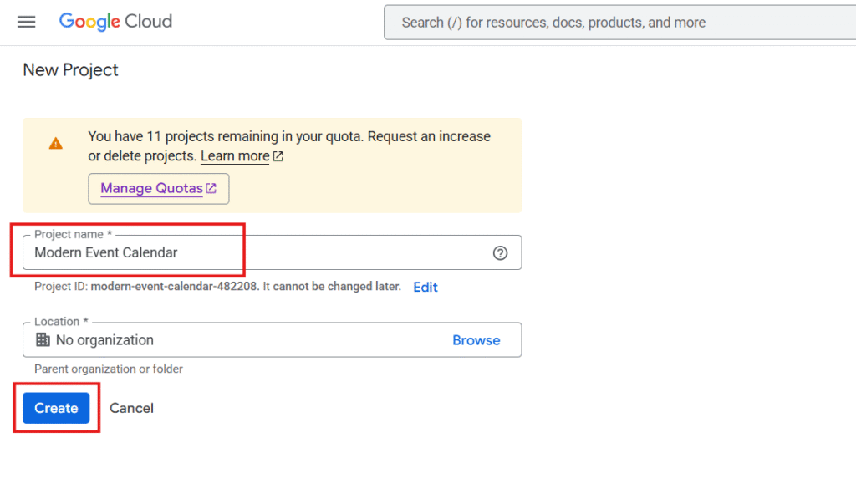Open the navigation hamburger menu
Screen dimensions: 856x504
pos(26,22)
